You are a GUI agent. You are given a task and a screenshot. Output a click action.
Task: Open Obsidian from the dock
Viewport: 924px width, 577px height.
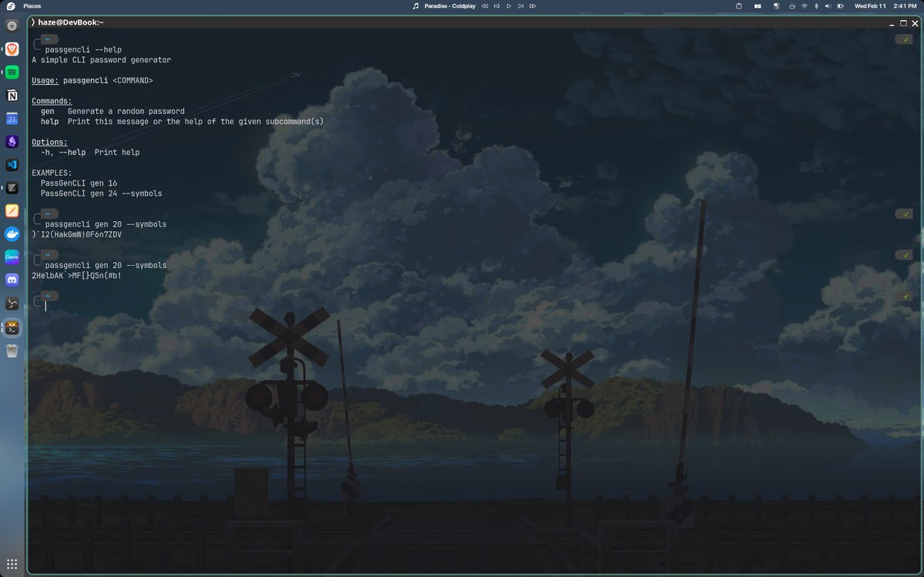(x=12, y=142)
